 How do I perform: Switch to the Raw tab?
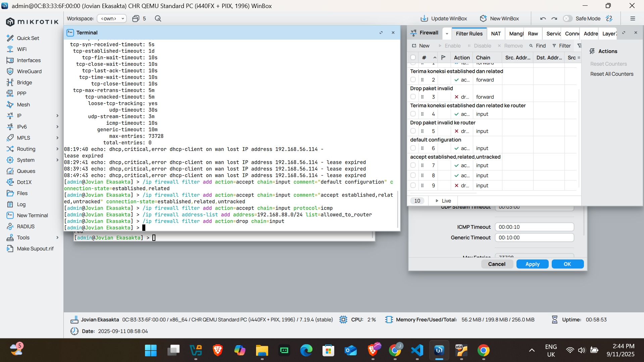533,34
